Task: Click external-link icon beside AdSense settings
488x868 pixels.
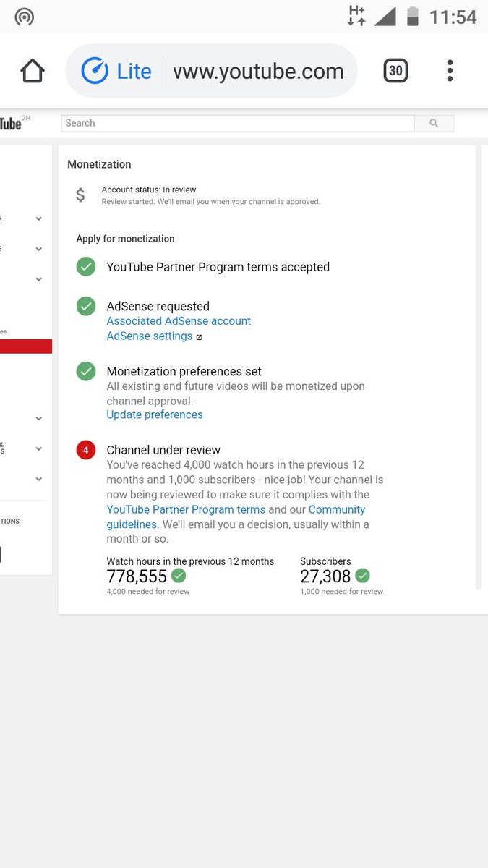Action: tap(200, 337)
